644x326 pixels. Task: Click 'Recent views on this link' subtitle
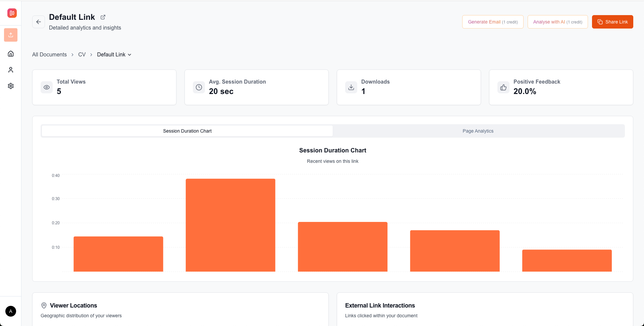pos(333,161)
